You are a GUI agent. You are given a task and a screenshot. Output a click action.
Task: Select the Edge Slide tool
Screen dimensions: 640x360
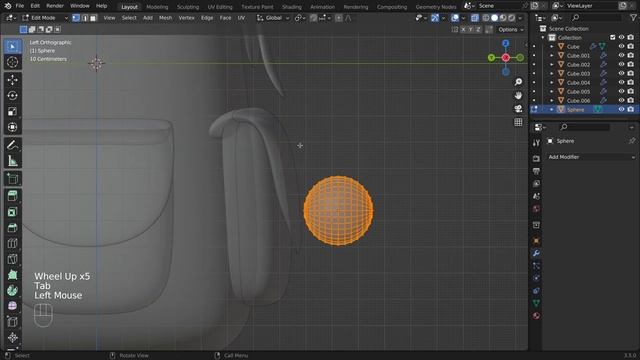click(13, 322)
